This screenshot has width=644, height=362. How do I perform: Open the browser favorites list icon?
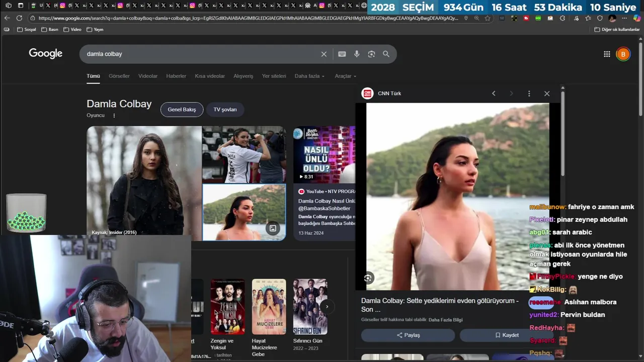point(588,18)
